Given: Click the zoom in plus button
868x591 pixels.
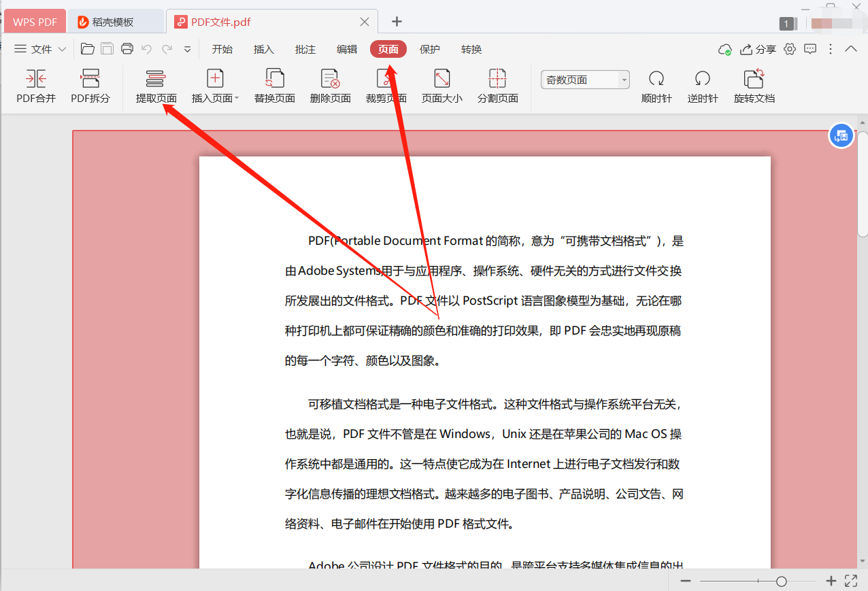Looking at the screenshot, I should (x=831, y=581).
